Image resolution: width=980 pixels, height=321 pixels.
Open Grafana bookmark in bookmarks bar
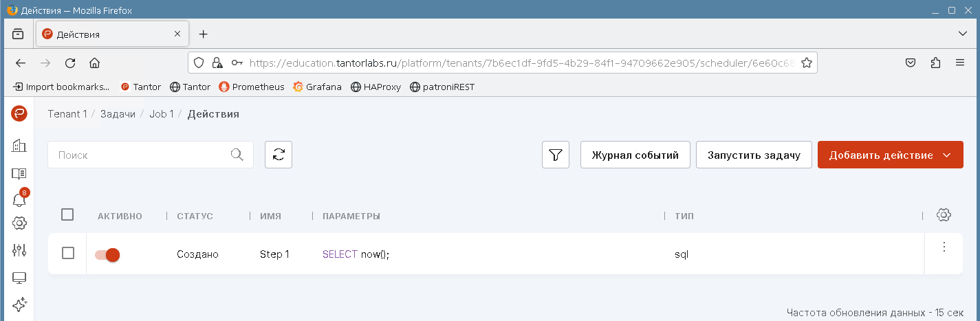click(317, 87)
